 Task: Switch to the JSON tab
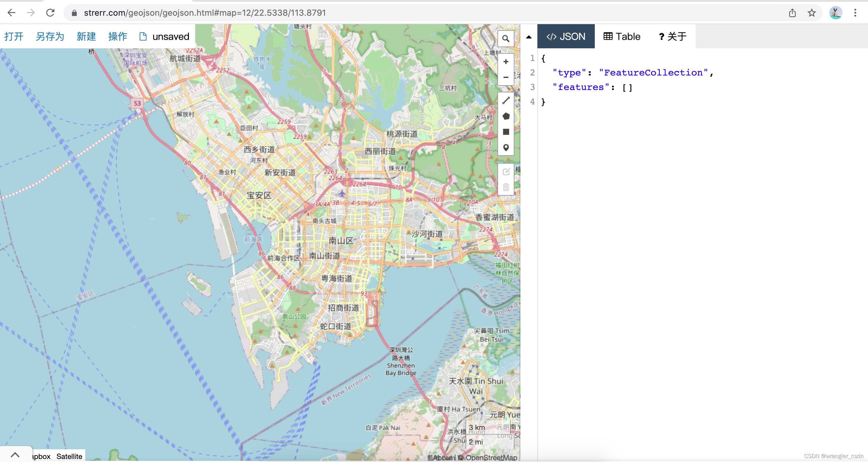(x=566, y=36)
